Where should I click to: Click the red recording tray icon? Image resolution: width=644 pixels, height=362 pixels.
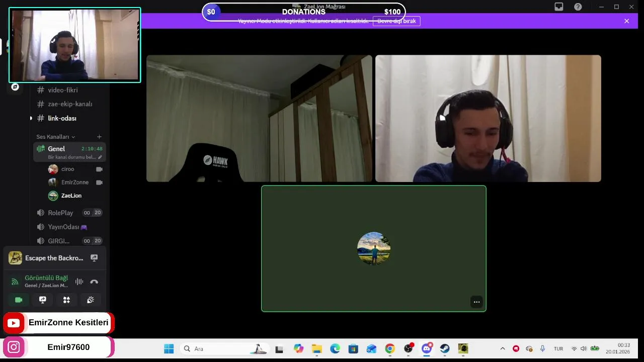tap(516, 348)
